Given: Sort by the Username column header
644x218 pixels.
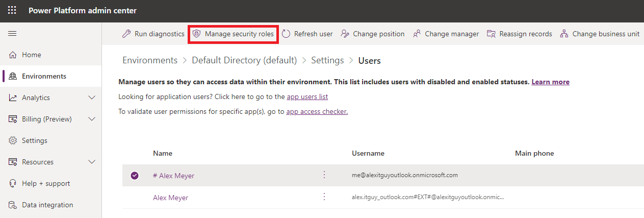Looking at the screenshot, I should 368,153.
